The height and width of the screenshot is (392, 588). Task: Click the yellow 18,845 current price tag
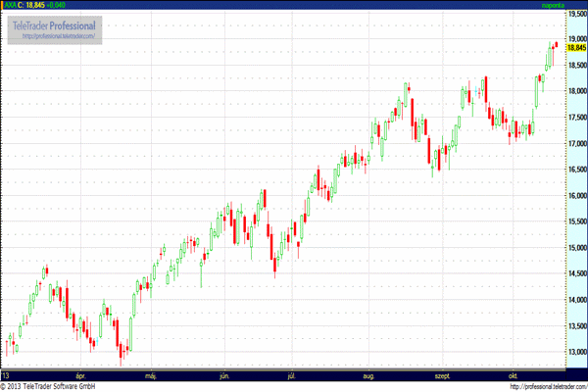tap(575, 46)
